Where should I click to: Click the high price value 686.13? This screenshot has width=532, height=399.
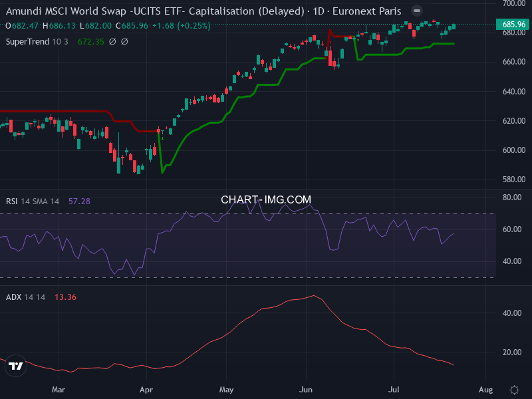tap(62, 26)
